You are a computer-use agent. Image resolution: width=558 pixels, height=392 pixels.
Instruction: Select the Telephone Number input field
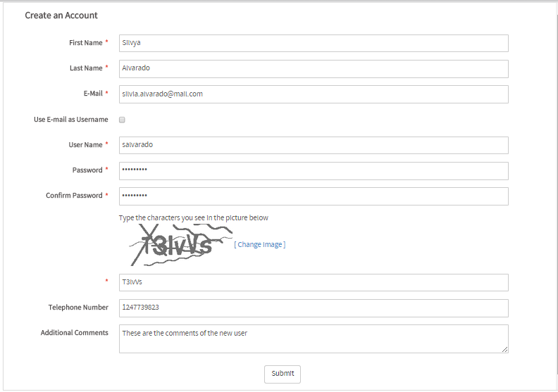pyautogui.click(x=314, y=308)
